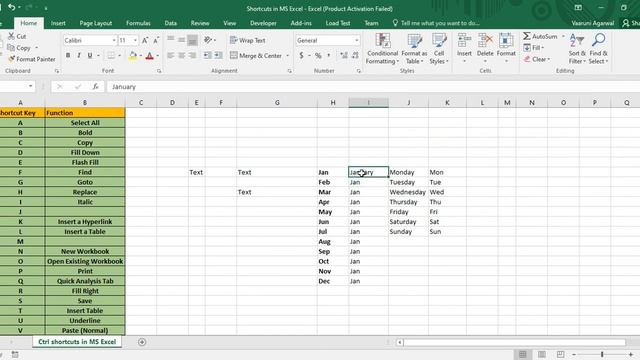Image resolution: width=640 pixels, height=360 pixels.
Task: Click the Decrease Indent icon
Action: (208, 56)
